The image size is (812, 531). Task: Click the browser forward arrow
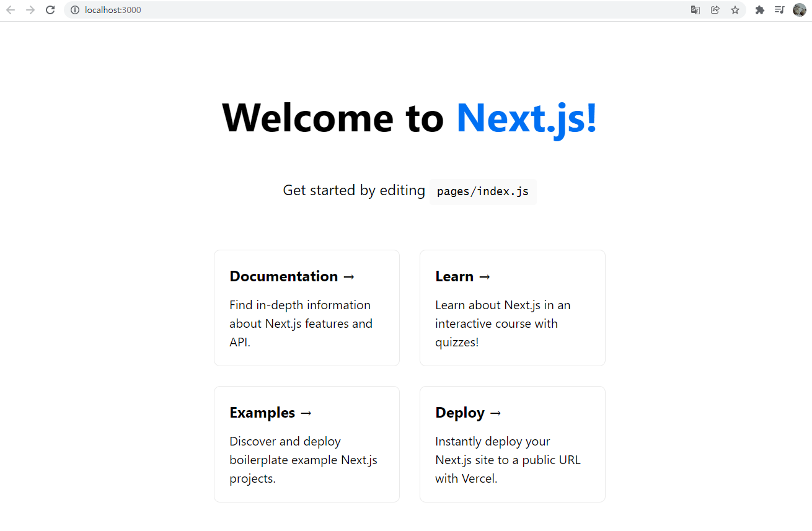pyautogui.click(x=30, y=10)
